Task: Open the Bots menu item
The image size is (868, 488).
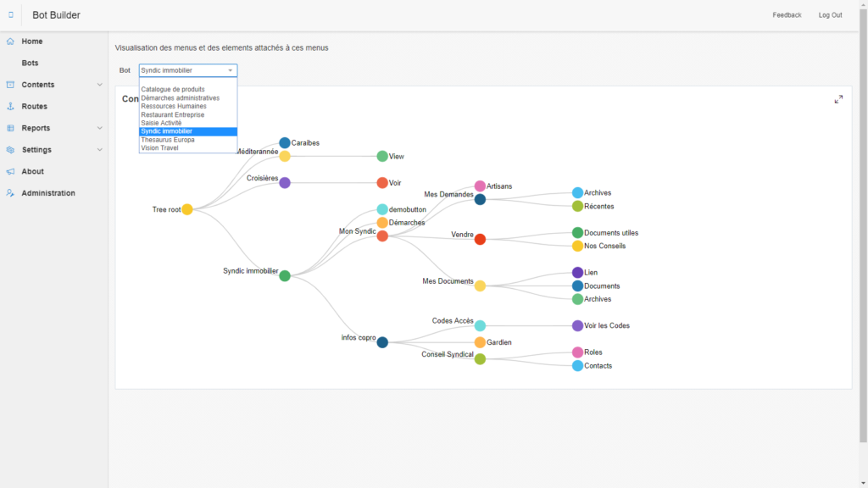Action: [x=30, y=63]
